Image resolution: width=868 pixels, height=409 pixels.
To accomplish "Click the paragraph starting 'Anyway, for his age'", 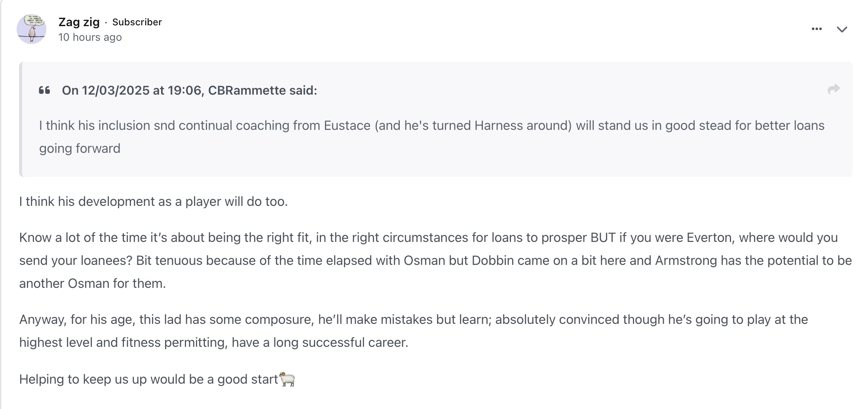I will (x=414, y=331).
